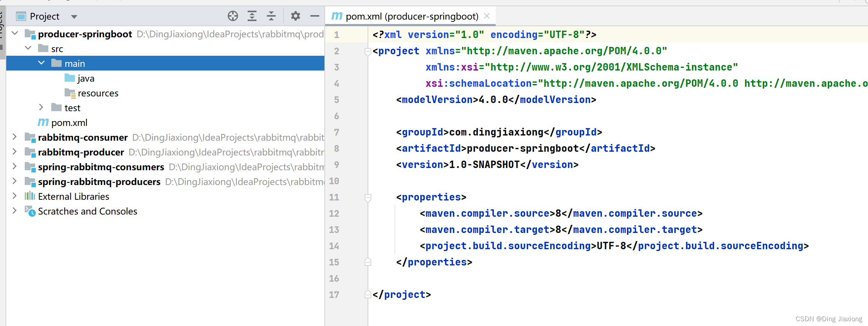The height and width of the screenshot is (326, 868).
Task: Open the Project view dropdown arrow
Action: click(x=74, y=17)
